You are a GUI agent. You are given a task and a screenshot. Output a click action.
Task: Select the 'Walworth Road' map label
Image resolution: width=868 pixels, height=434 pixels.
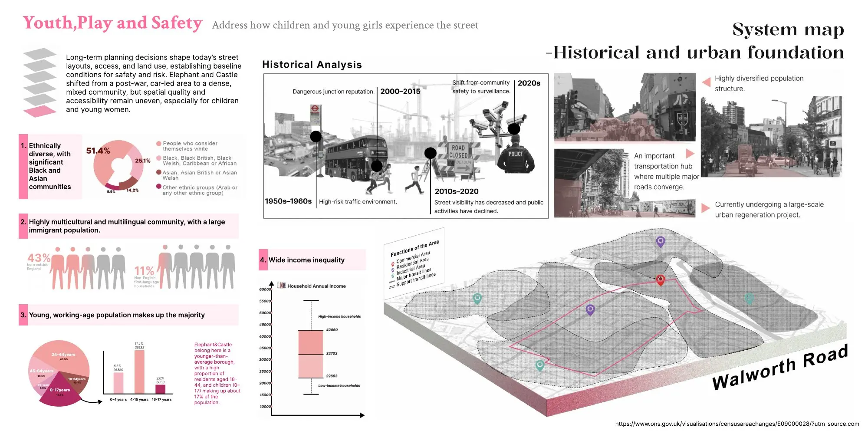tap(780, 368)
